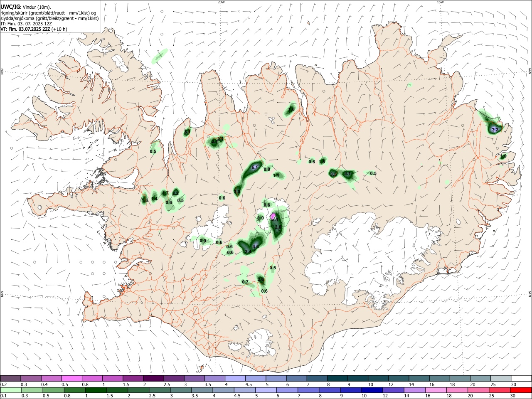Click the 1.4 precipitation value in the west
The image size is (532, 399).
(154, 199)
